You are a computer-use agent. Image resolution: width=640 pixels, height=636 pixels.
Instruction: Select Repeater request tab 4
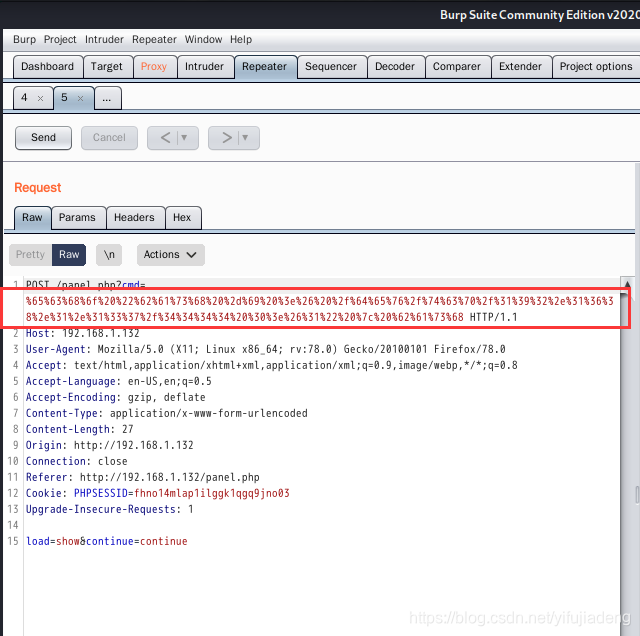[x=24, y=98]
